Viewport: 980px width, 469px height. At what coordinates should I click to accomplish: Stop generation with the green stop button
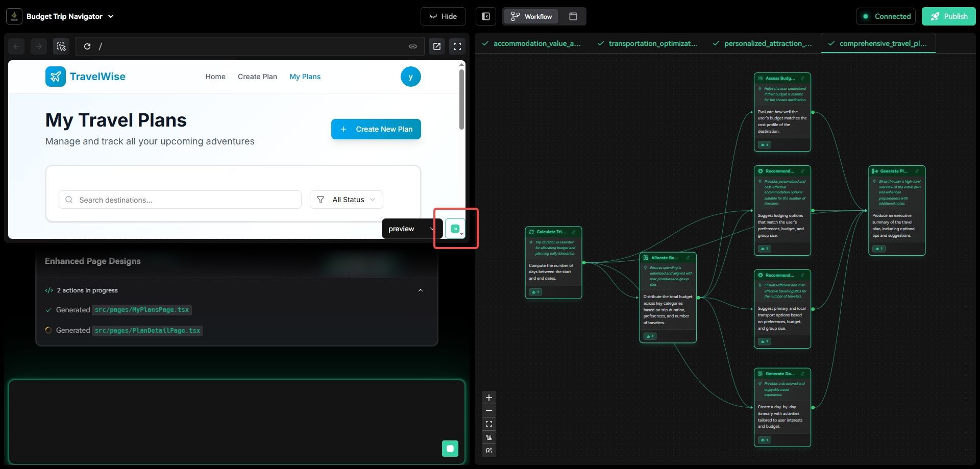tap(450, 449)
